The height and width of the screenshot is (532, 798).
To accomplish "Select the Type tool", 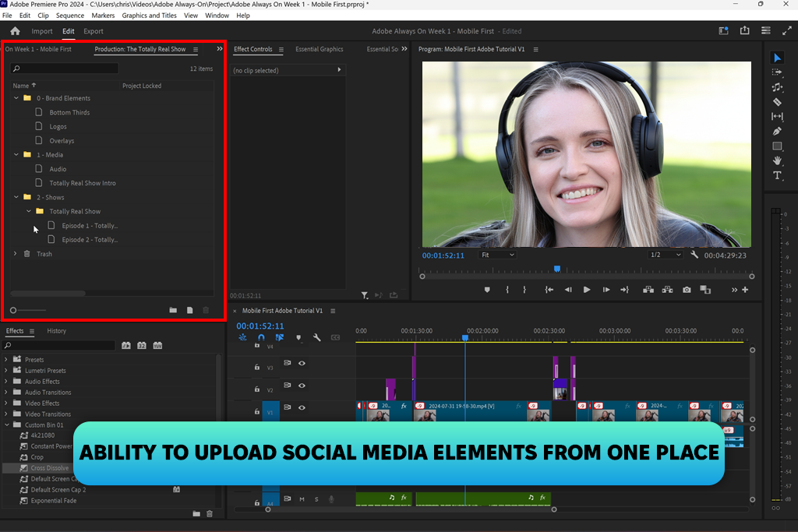I will 777,175.
